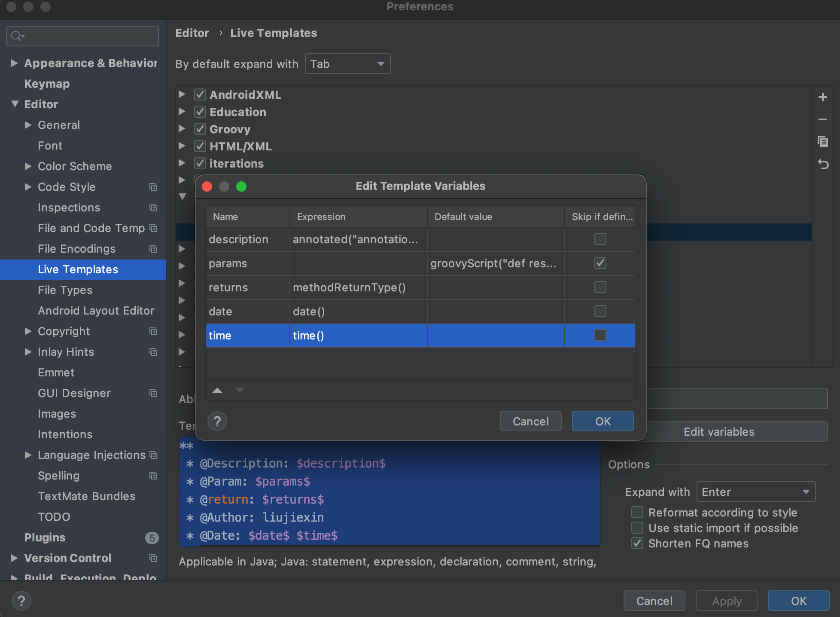Click the duplicate template icon
Viewport: 840px width, 617px height.
[x=823, y=141]
